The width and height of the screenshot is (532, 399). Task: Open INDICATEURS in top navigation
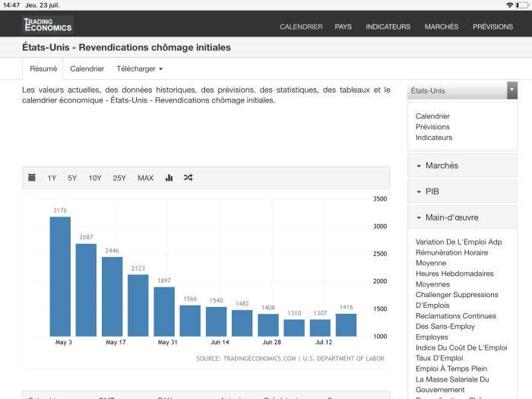pos(388,27)
